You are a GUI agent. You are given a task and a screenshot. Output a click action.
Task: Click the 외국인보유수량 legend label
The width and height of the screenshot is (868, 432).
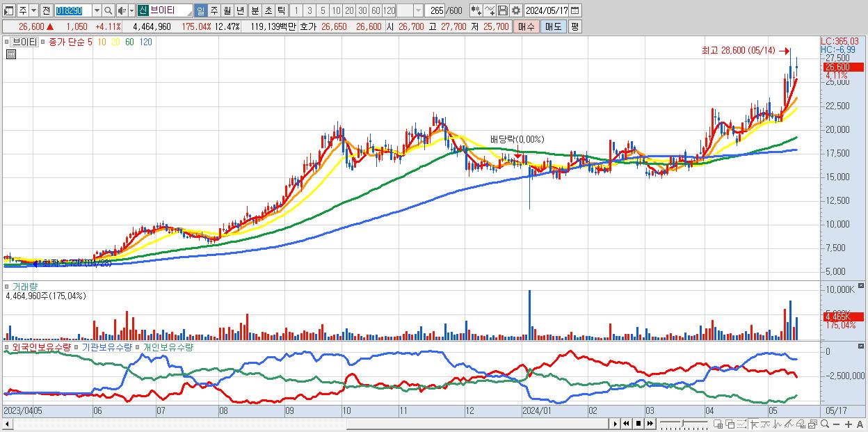click(x=41, y=346)
